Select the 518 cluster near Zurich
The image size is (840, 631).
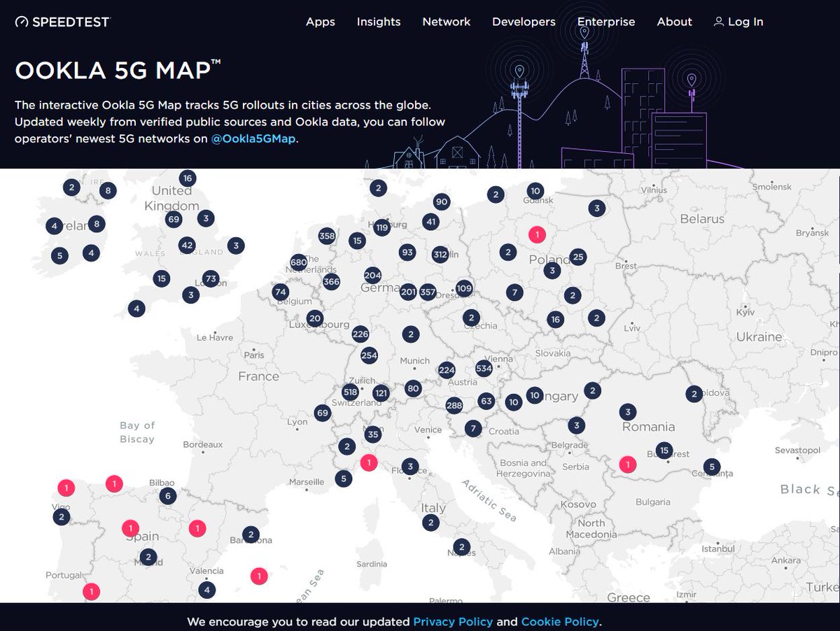point(351,392)
